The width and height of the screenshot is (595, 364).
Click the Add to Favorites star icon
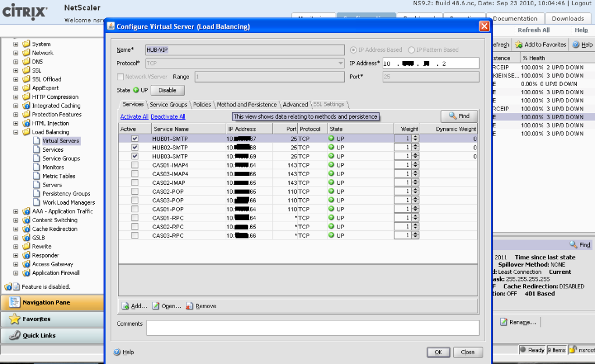pyautogui.click(x=518, y=44)
